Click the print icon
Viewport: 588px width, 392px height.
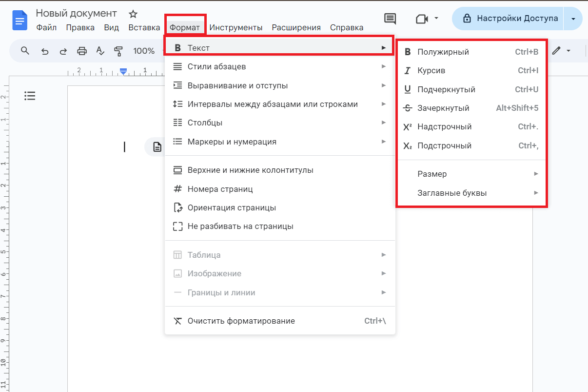pos(81,50)
